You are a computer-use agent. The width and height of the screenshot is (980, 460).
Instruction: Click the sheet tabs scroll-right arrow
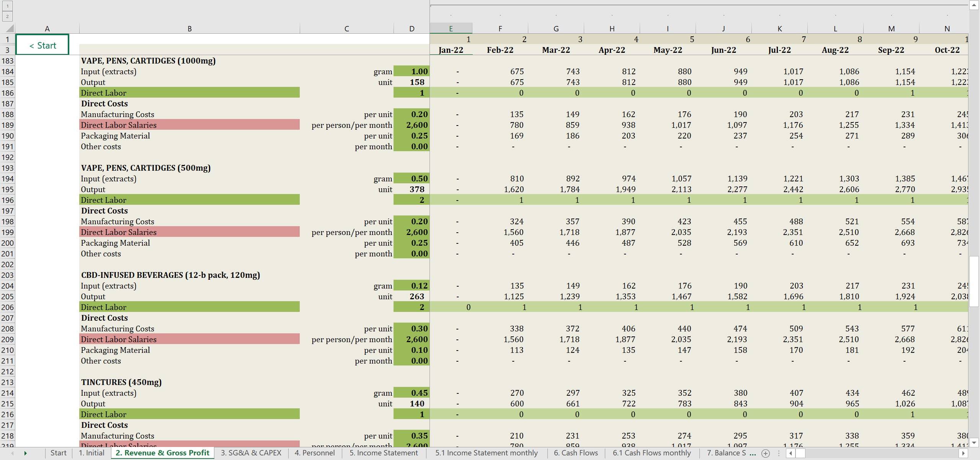25,453
